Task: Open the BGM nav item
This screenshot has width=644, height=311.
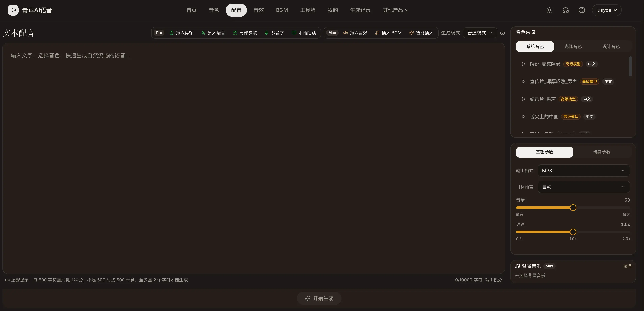Action: point(282,10)
